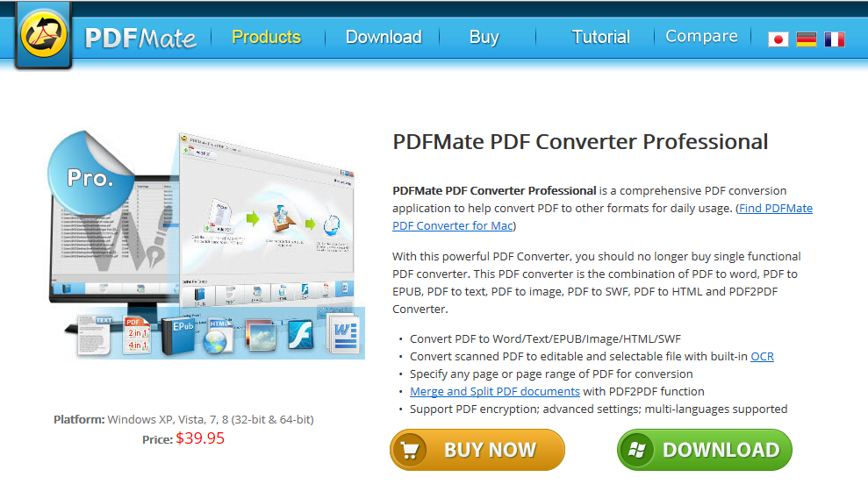Image resolution: width=868 pixels, height=484 pixels.
Task: Open the Compare page
Action: [x=701, y=37]
